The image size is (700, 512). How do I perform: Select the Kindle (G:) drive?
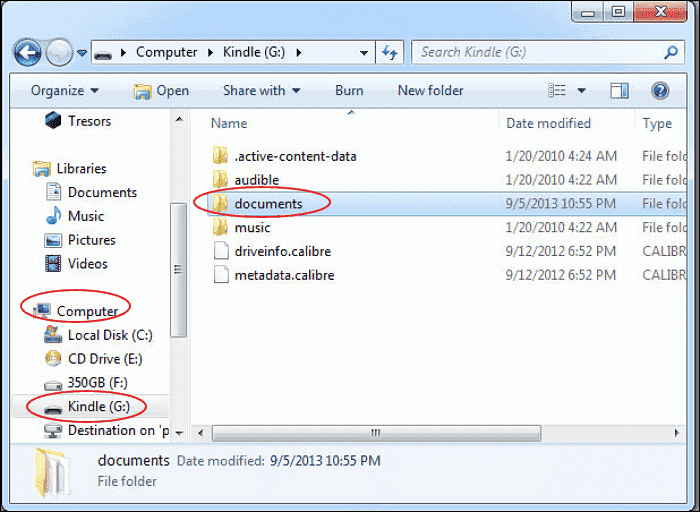pyautogui.click(x=98, y=406)
